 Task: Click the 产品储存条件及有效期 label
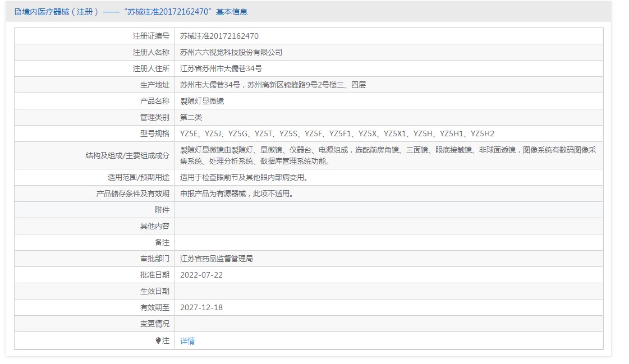pyautogui.click(x=133, y=193)
